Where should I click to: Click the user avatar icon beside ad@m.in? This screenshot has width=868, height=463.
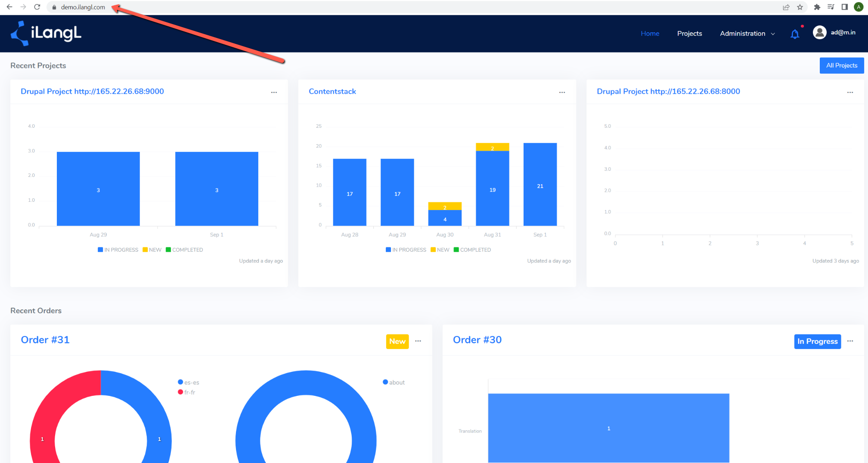click(x=819, y=32)
